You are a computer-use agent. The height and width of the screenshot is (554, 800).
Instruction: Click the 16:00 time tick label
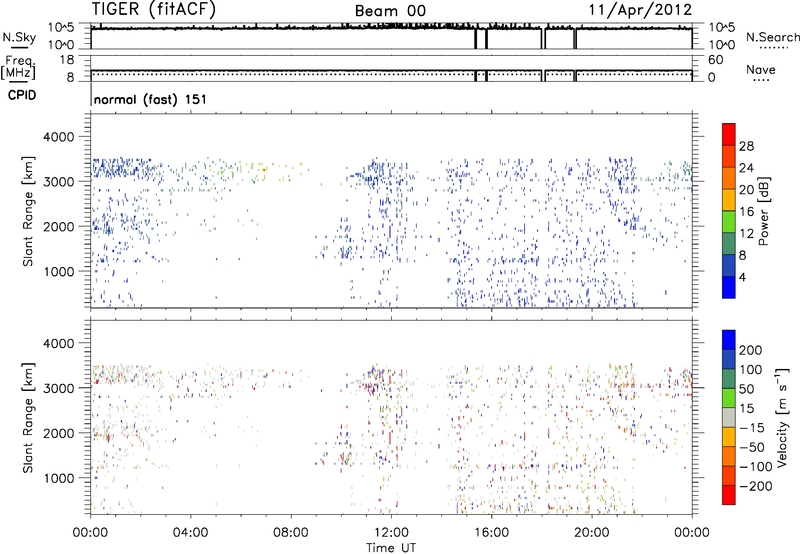click(491, 533)
